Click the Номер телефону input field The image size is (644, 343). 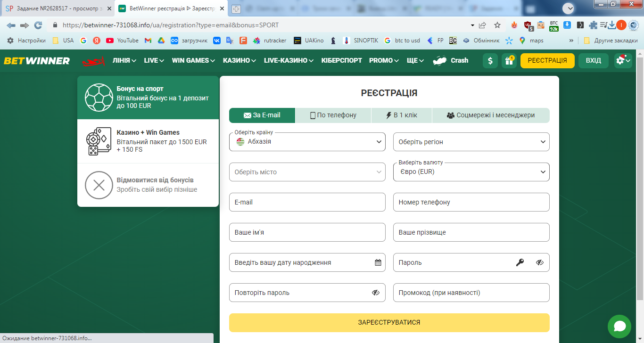tap(471, 202)
